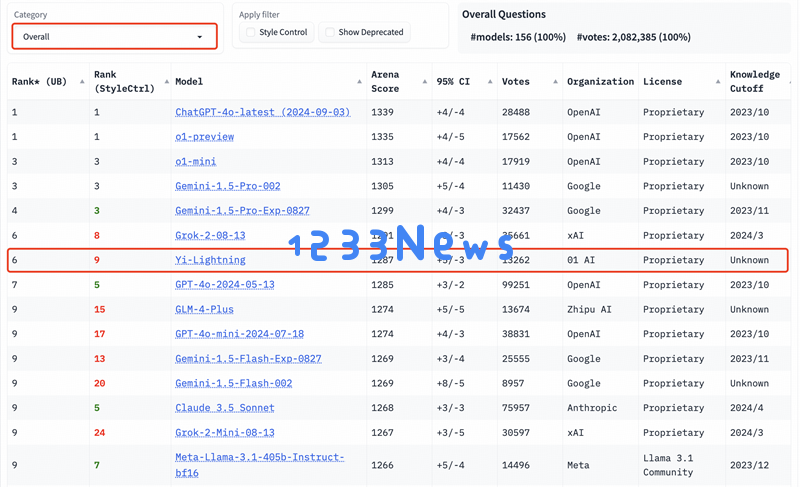Enable the Show Deprecated checkbox
The height and width of the screenshot is (487, 800).
[x=330, y=32]
